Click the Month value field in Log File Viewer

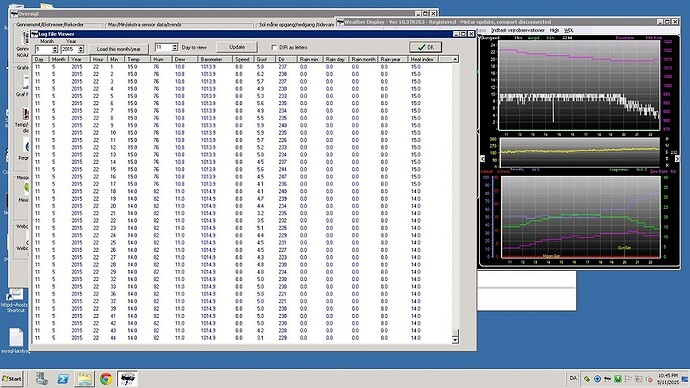[44, 49]
